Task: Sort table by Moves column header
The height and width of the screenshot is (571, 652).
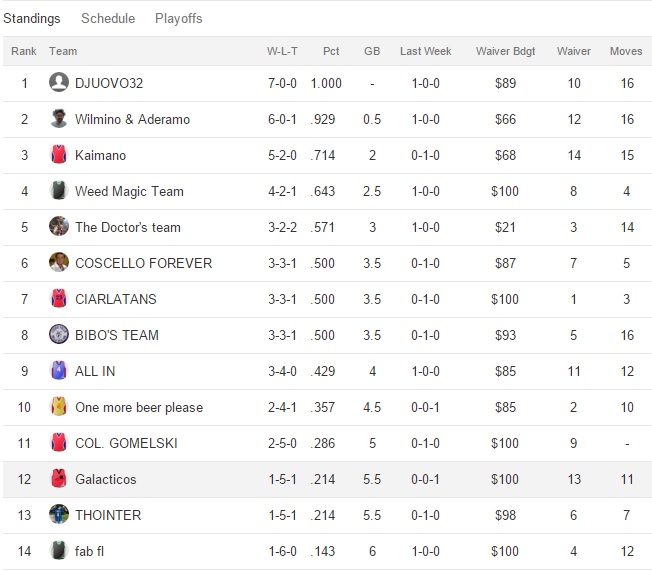Action: coord(626,51)
